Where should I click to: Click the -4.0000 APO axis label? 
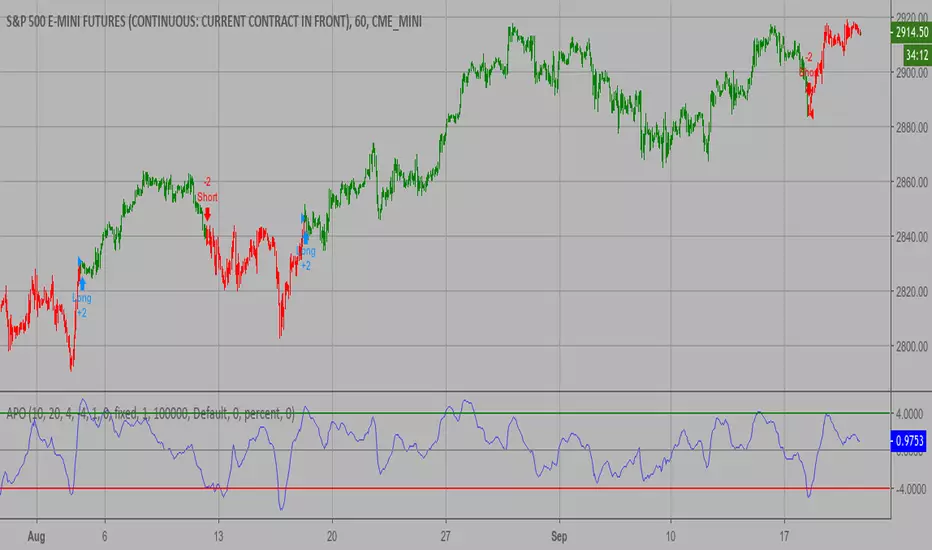tap(909, 489)
